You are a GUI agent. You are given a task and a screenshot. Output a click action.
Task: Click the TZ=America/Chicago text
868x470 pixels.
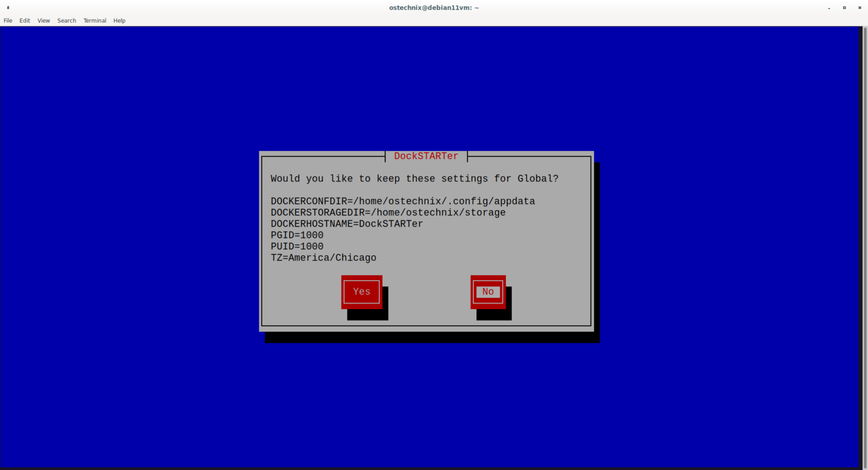tap(323, 258)
